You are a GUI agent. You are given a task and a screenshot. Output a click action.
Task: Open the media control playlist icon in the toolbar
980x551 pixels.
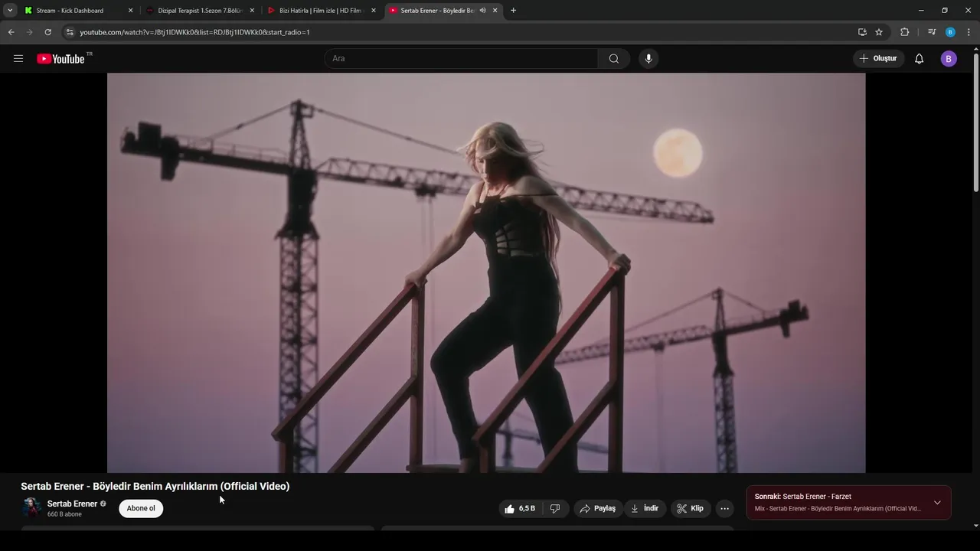[x=932, y=32]
